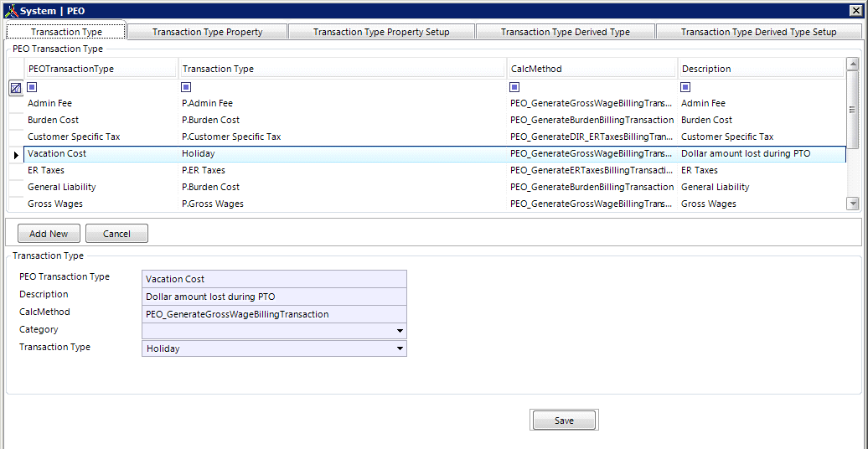Open filter operator icon under Transaction Type column
Image resolution: width=868 pixels, height=449 pixels.
coord(186,87)
